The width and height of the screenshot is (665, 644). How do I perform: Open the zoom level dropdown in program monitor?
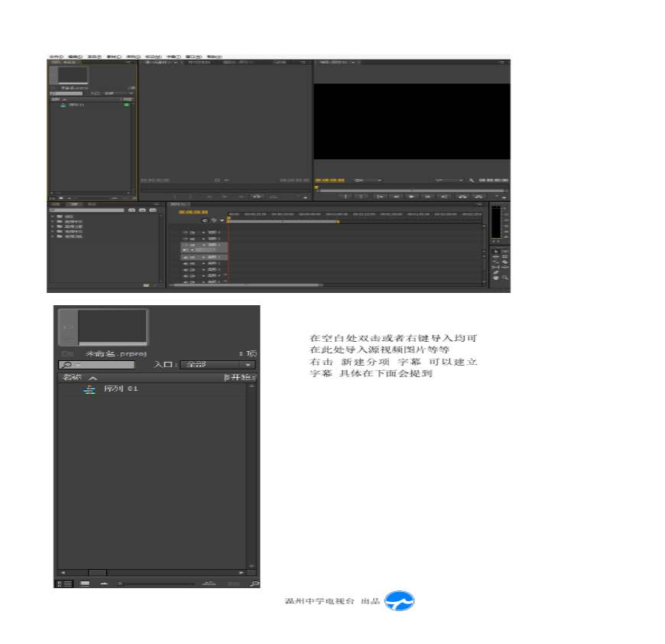pyautogui.click(x=365, y=181)
